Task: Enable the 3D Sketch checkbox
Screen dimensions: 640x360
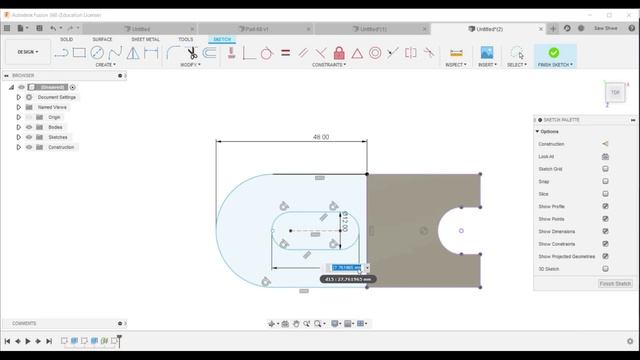Action: coord(605,269)
